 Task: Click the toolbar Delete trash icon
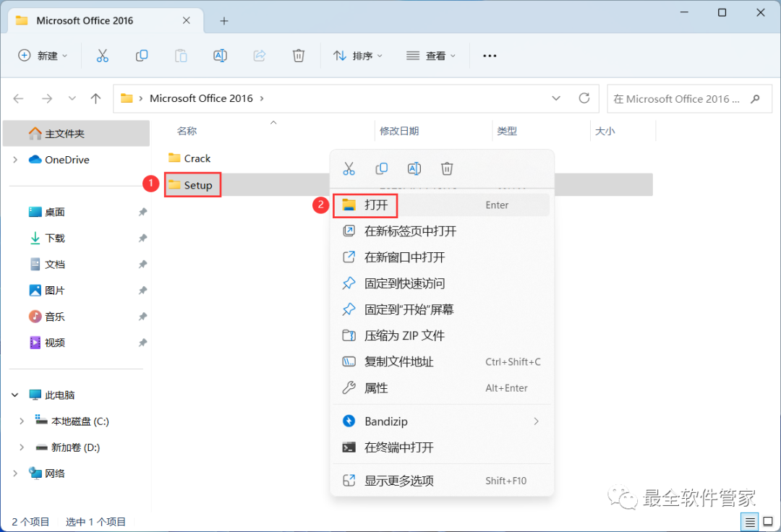[x=299, y=56]
